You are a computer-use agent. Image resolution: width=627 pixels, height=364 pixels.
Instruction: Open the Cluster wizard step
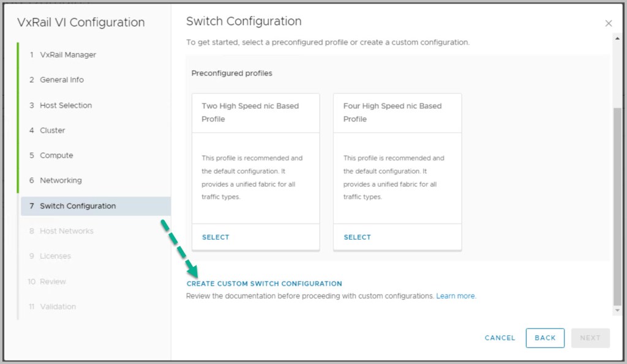pyautogui.click(x=52, y=130)
